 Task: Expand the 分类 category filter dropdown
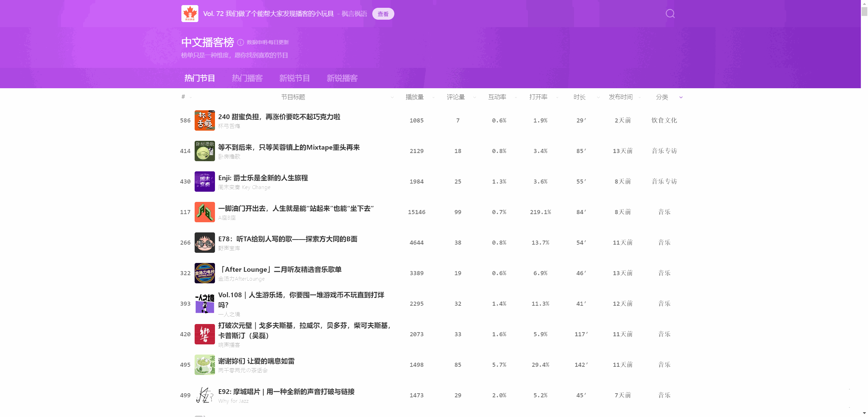click(x=681, y=97)
